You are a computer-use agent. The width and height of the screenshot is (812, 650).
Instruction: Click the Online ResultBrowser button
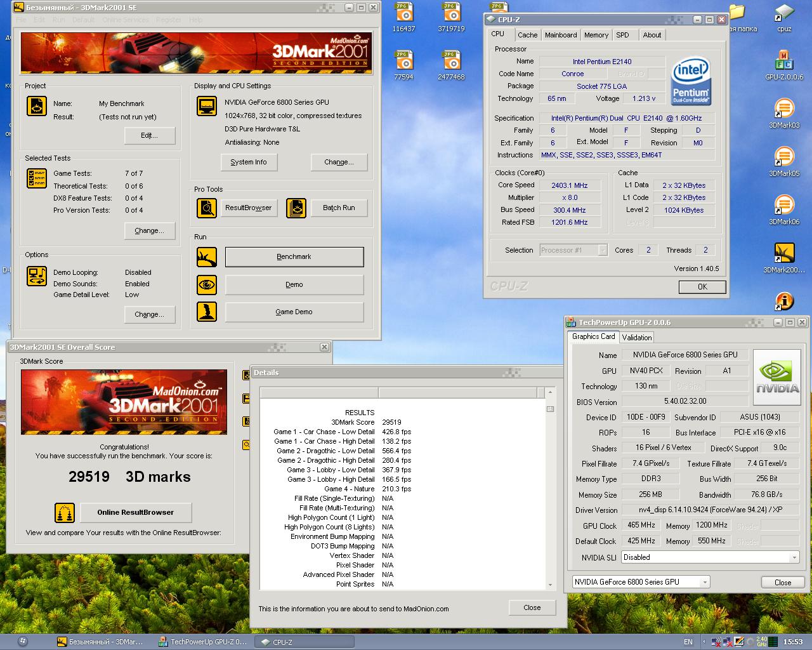pos(136,512)
